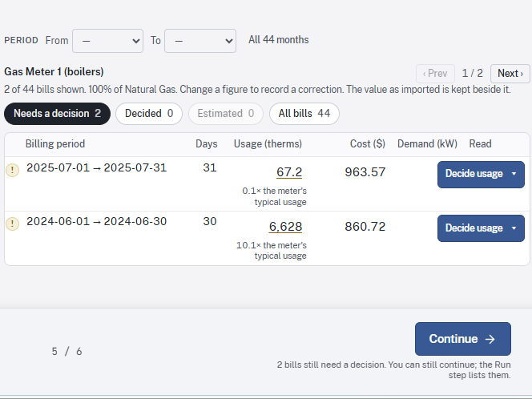Click the Cost ($) column header
This screenshot has width=532, height=399.
368,144
